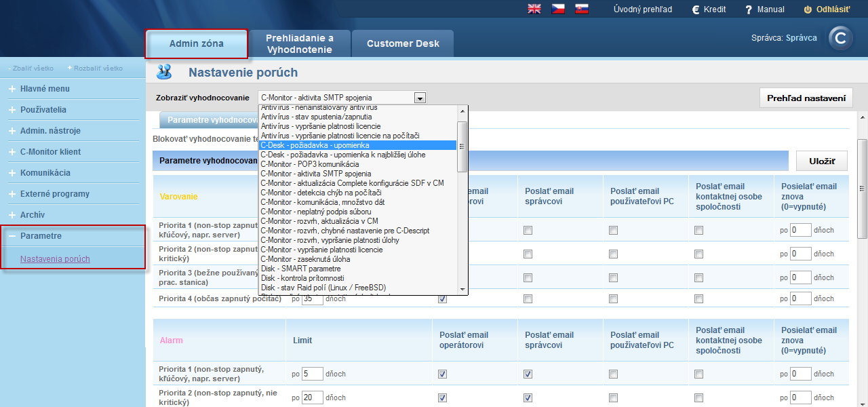Click the Prehľad nastavení button
The image size is (868, 407).
click(x=806, y=98)
